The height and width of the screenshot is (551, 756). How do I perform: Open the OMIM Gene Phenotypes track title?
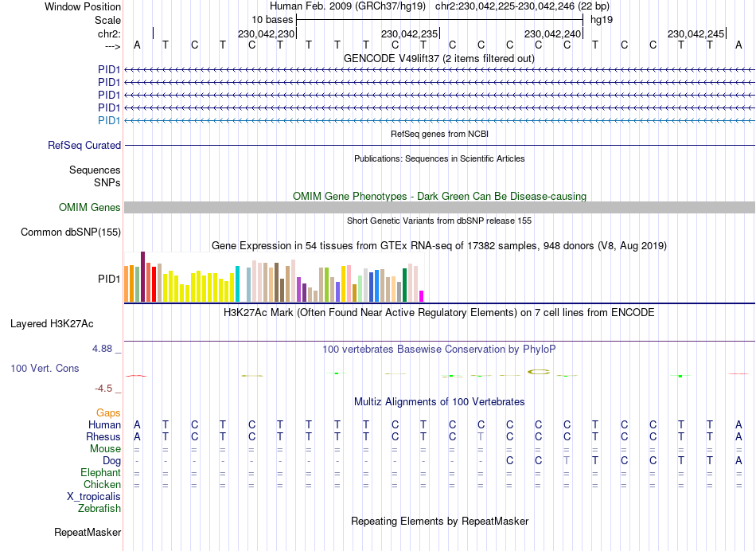439,196
